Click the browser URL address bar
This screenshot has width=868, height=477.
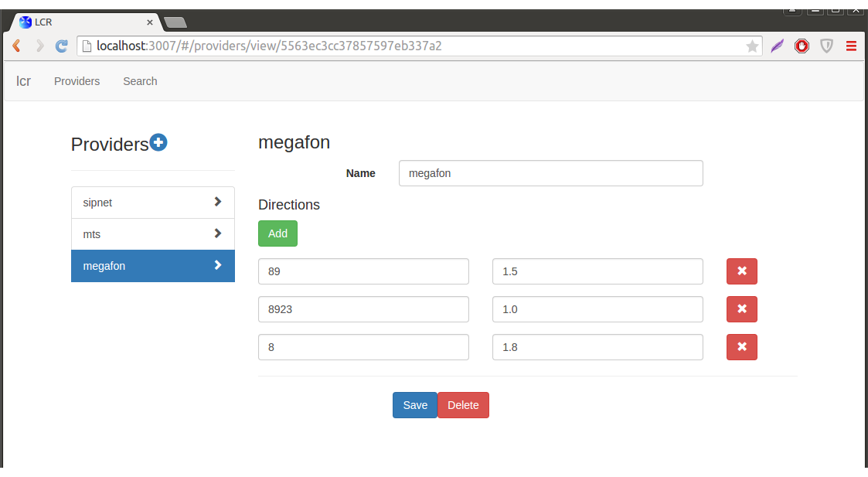click(419, 46)
